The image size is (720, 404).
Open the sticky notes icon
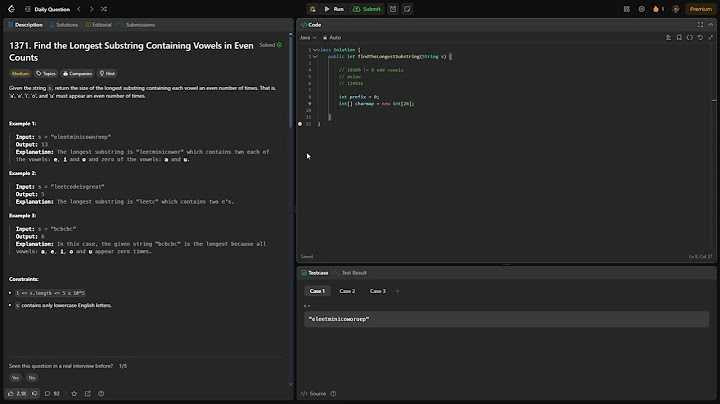(x=407, y=9)
